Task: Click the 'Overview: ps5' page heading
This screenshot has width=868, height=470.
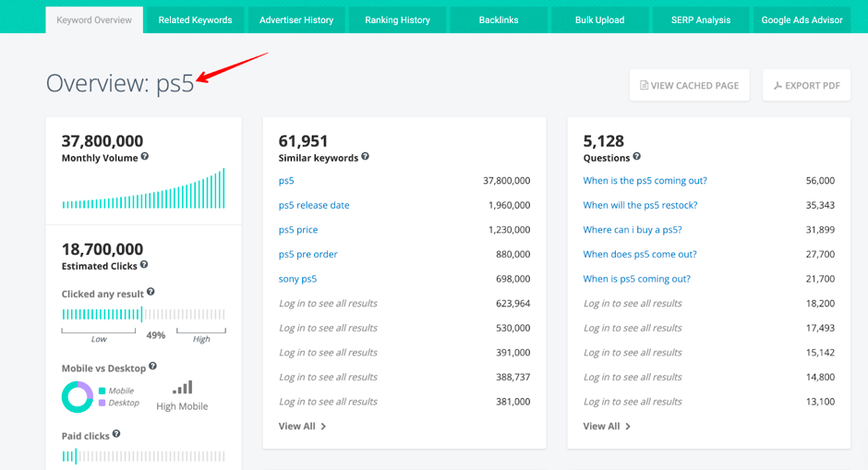Action: click(120, 84)
